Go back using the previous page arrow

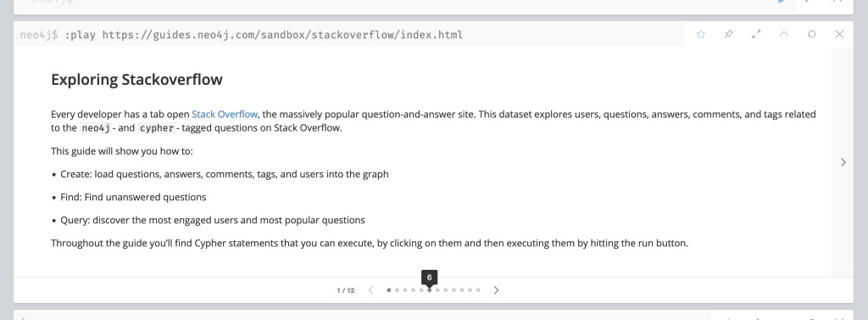[371, 290]
